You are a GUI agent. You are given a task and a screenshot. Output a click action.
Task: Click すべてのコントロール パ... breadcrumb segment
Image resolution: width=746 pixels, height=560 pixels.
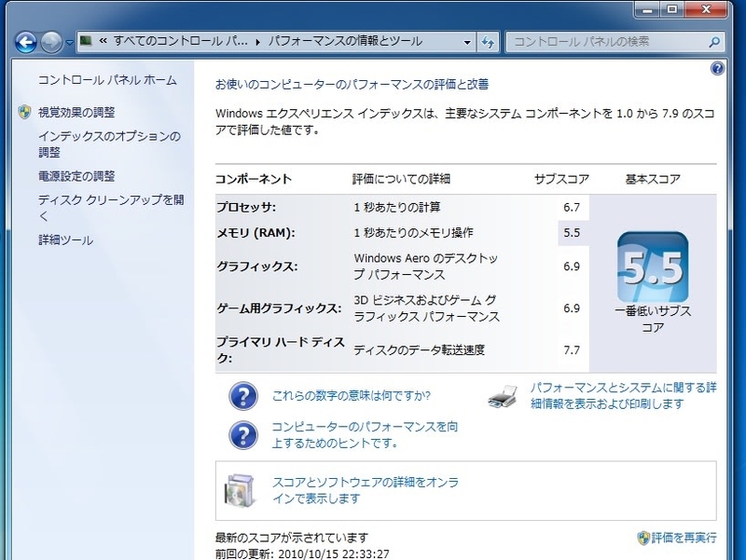(x=180, y=41)
